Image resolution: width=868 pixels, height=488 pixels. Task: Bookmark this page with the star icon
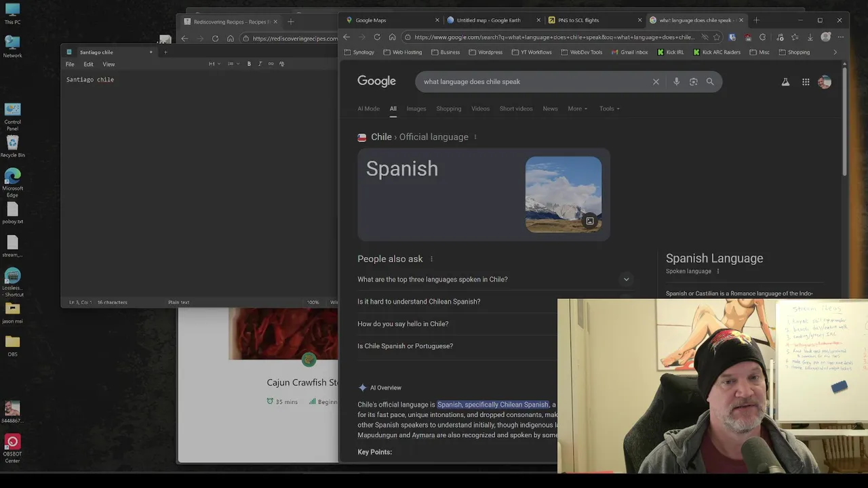pyautogui.click(x=717, y=37)
